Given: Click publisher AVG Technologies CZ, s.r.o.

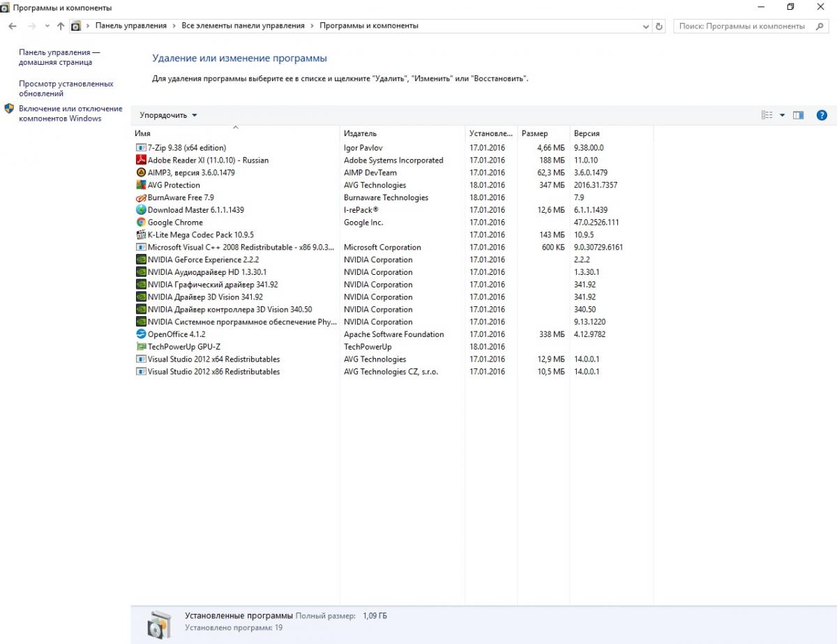Looking at the screenshot, I should (391, 372).
